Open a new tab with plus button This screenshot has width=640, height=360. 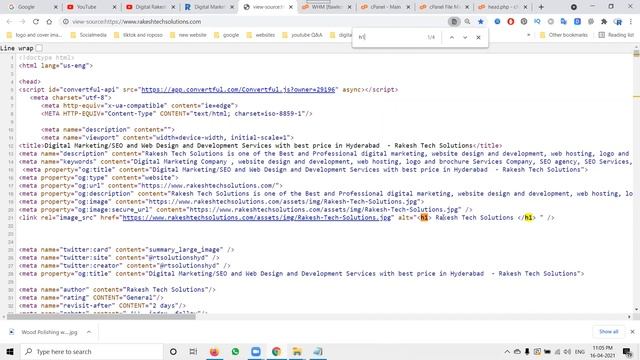[x=541, y=7]
